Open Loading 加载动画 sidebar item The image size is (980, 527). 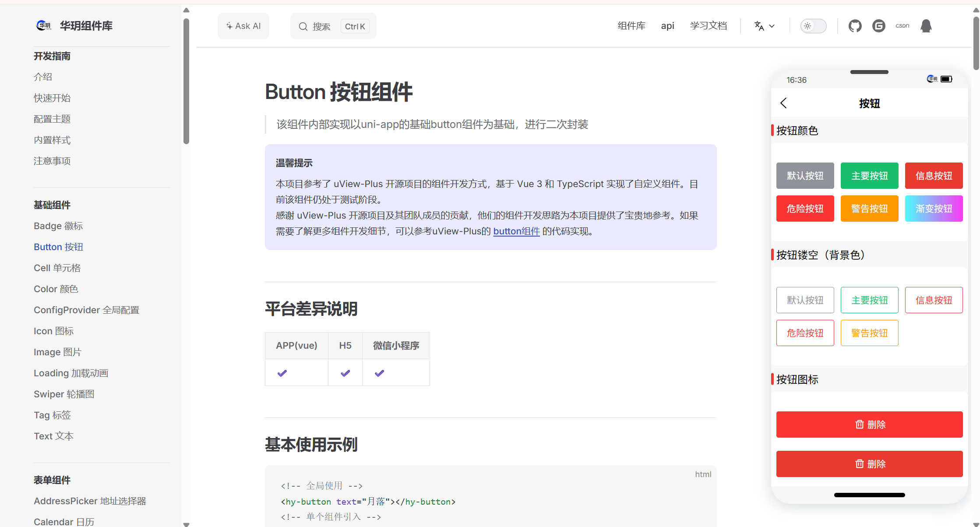(71, 373)
